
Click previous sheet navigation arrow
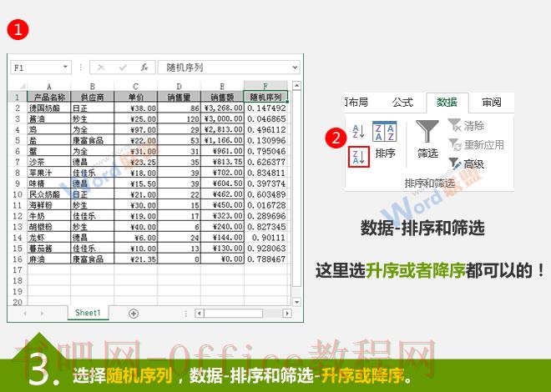[x=25, y=313]
